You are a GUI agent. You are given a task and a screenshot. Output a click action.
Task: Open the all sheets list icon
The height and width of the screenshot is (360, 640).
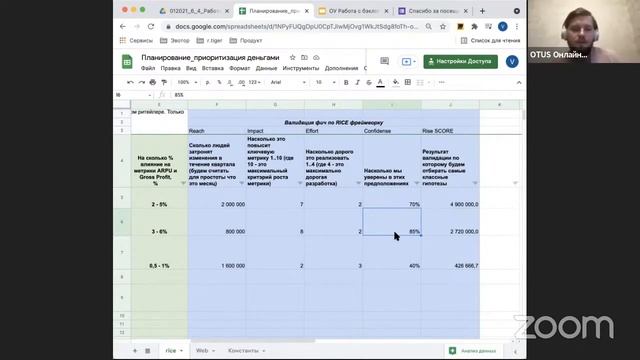148,351
